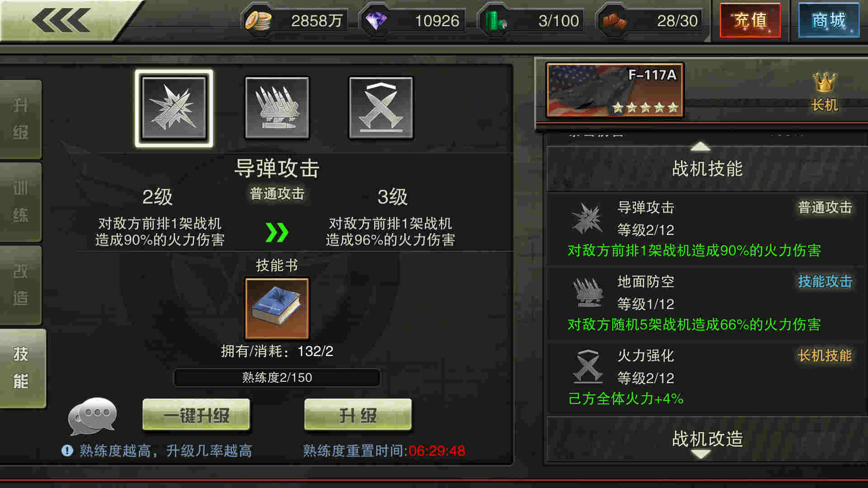Switch to the 改造 side tab

click(x=21, y=285)
